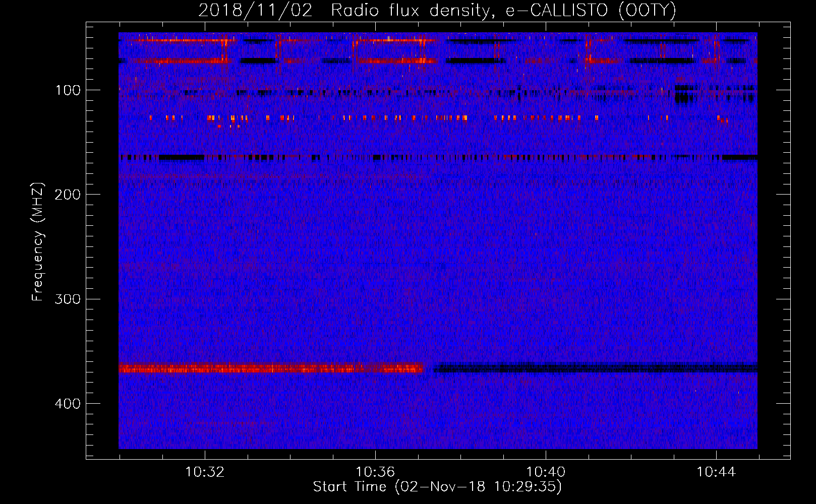Click the 300 frequency tick label
The image size is (816, 504).
click(68, 299)
